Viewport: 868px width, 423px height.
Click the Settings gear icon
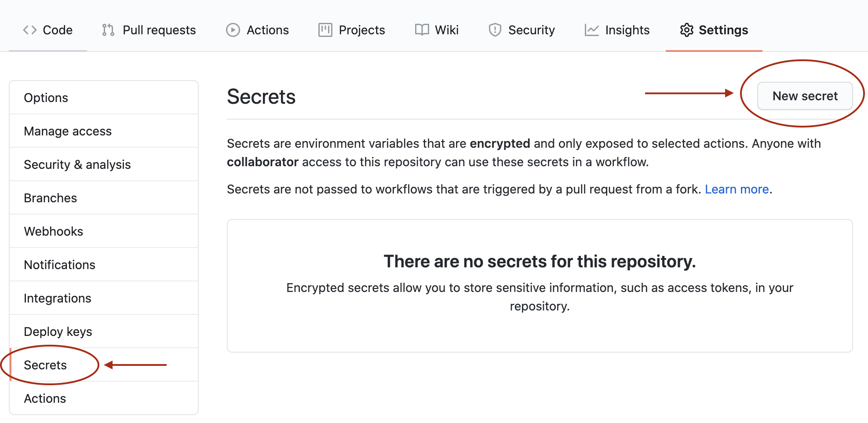coord(686,30)
